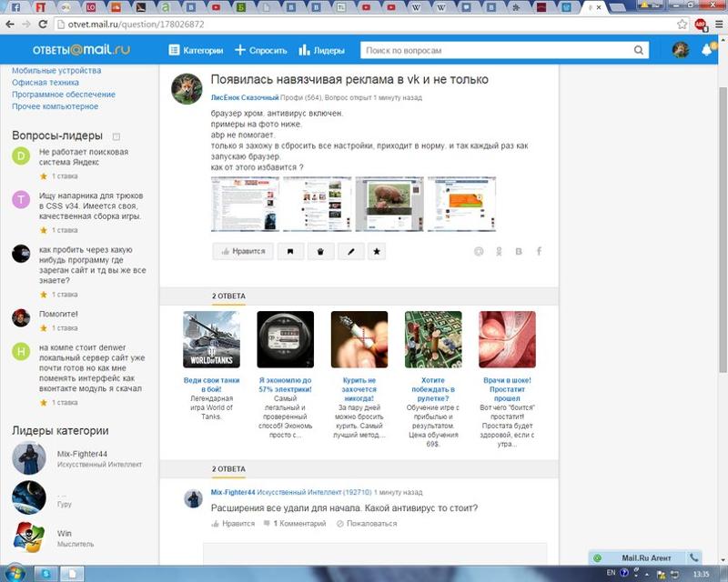Open the attached thumbnail with orange banner
This screenshot has width=728, height=582.
[x=461, y=204]
